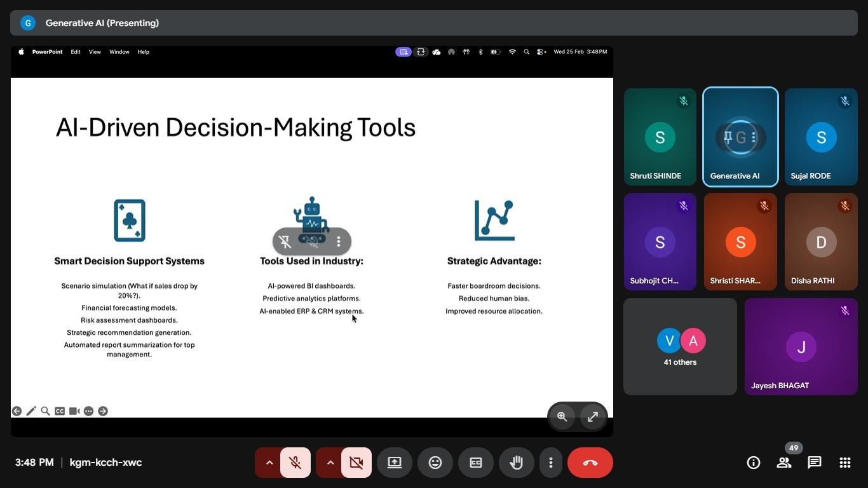The width and height of the screenshot is (868, 488).
Task: Click the red Leave call button
Action: [x=590, y=463]
